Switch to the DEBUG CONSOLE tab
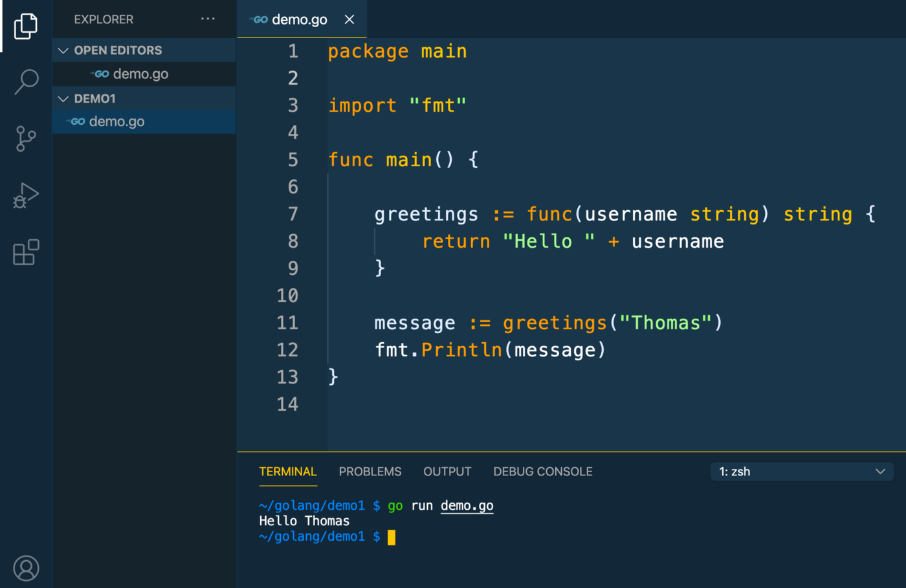Screen dimensions: 906x588 [x=543, y=472]
